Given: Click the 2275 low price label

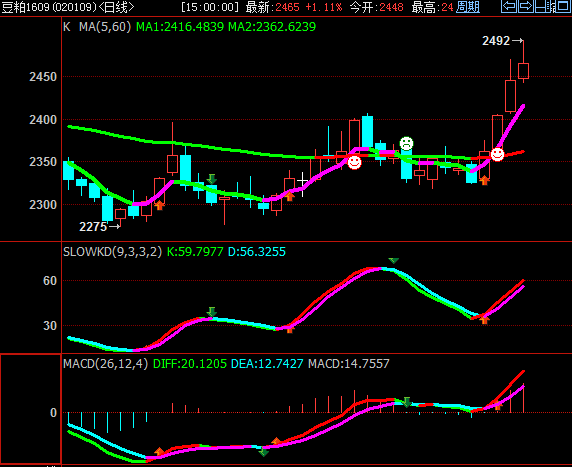Looking at the screenshot, I should (x=93, y=227).
